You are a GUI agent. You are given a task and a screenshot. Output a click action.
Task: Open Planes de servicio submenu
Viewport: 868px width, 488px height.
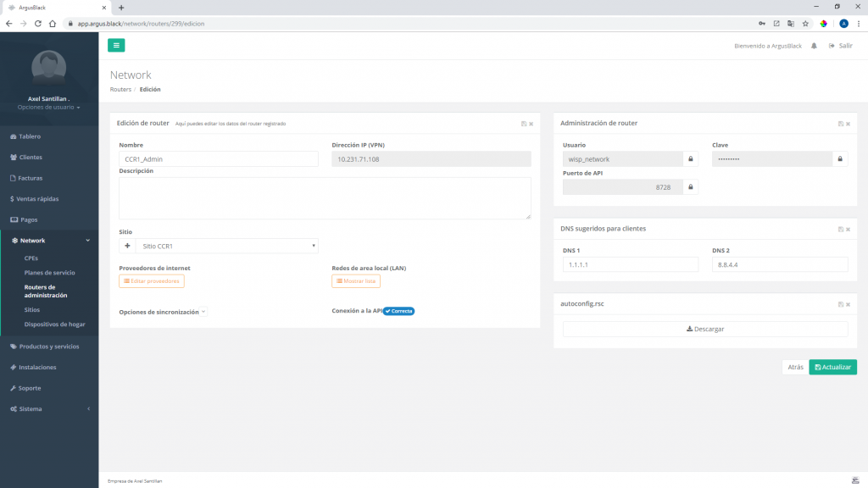coord(49,273)
